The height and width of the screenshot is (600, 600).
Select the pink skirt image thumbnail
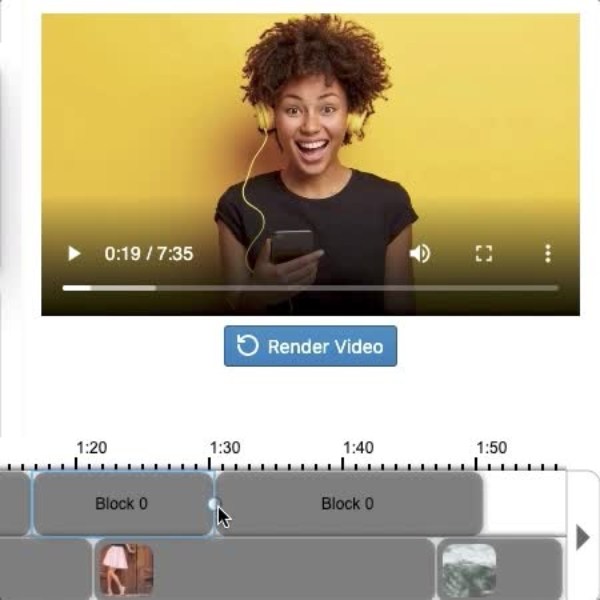126,569
